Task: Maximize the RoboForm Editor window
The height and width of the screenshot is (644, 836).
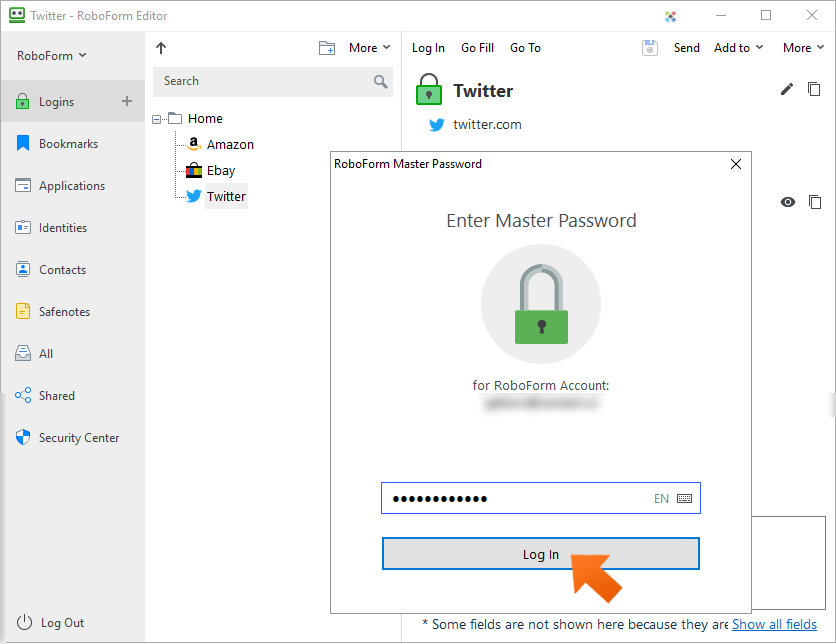Action: [x=766, y=15]
